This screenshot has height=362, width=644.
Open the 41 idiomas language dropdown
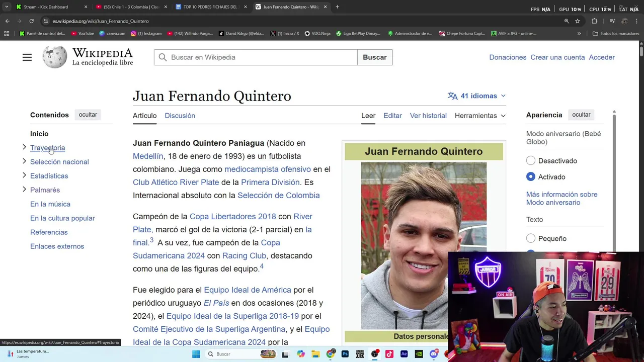476,96
